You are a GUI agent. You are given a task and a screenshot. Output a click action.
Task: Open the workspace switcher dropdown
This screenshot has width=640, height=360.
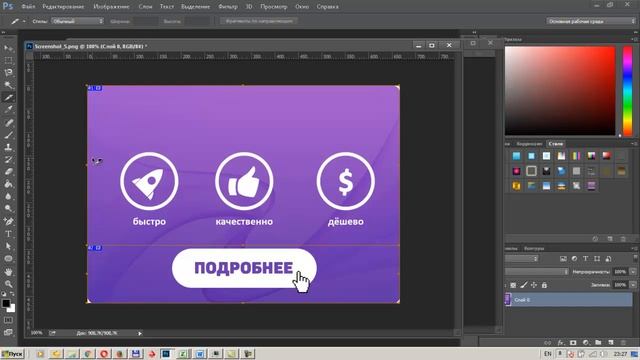(x=591, y=21)
